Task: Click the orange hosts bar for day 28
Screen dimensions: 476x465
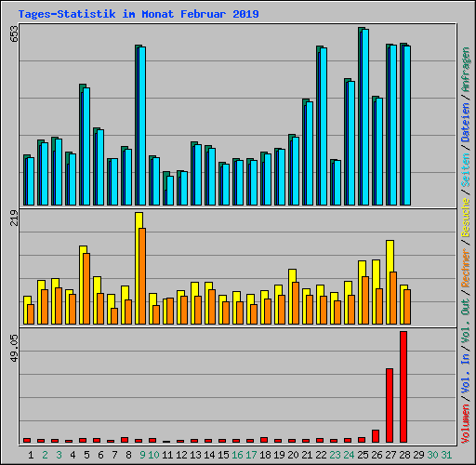Action: (407, 307)
